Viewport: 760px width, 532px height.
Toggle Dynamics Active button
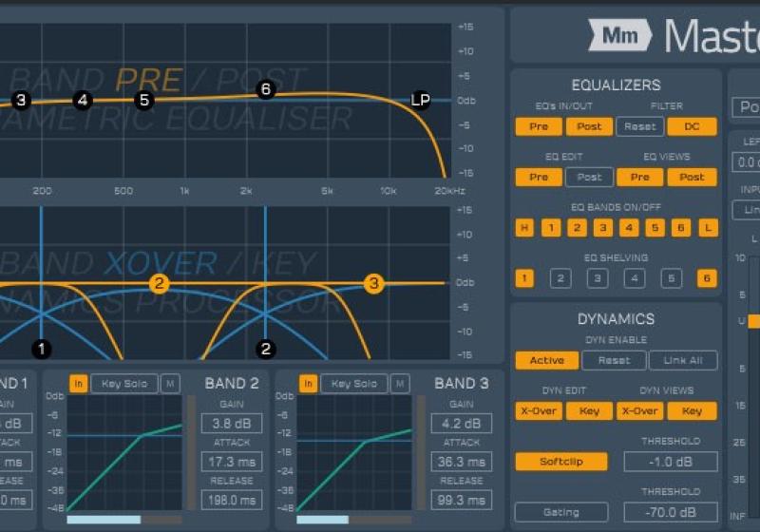click(x=547, y=360)
